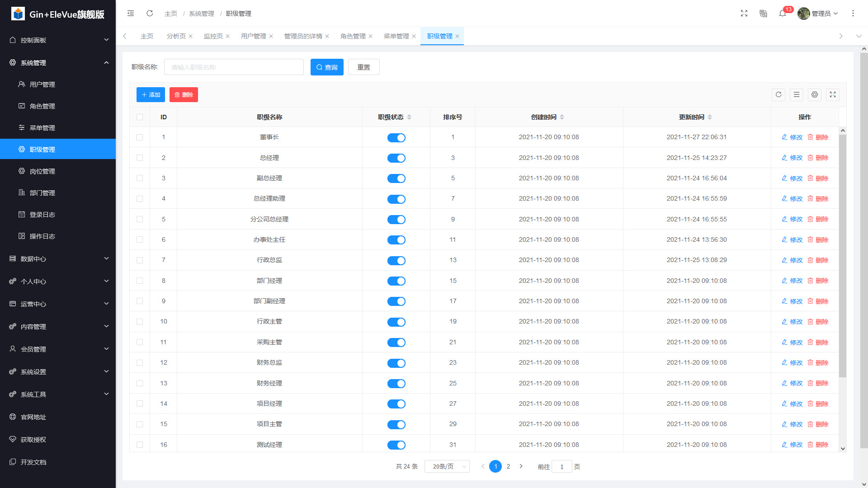Click the language translation icon in header

[x=763, y=14]
